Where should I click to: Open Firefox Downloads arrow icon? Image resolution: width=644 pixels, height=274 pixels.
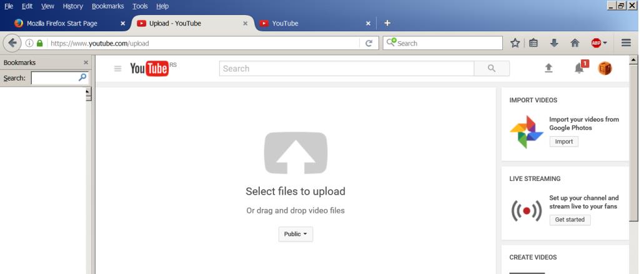554,43
